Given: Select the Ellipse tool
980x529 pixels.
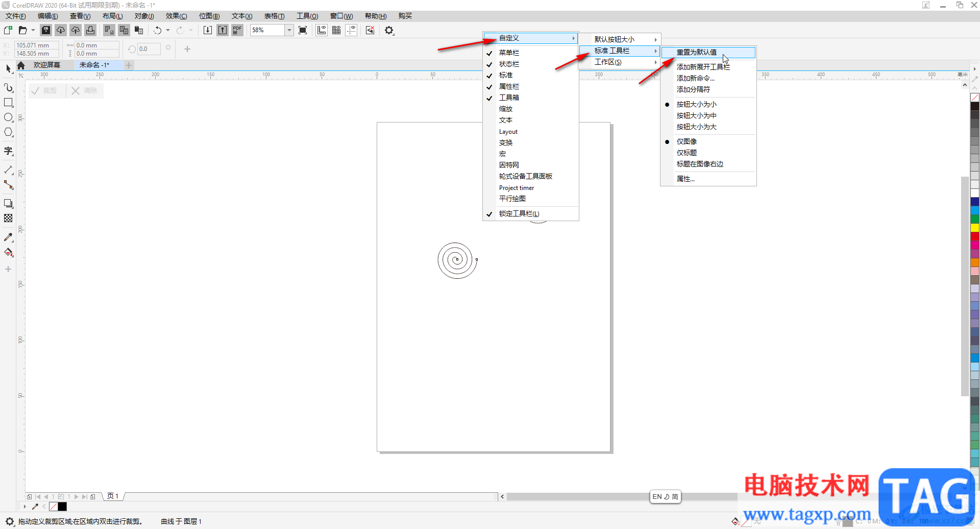Looking at the screenshot, I should pyautogui.click(x=8, y=117).
